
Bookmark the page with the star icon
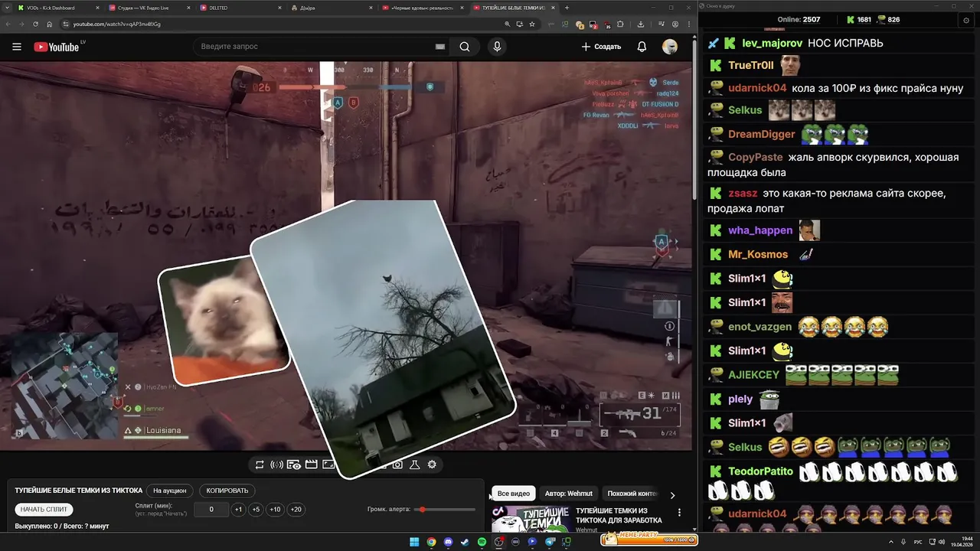point(532,24)
